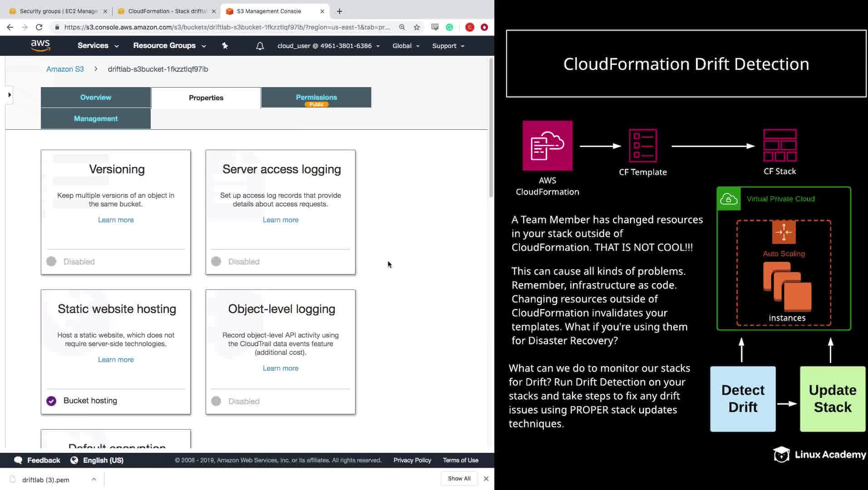Open the driftlab (3).pem downloaded file
The image size is (868, 490).
pyautogui.click(x=45, y=480)
